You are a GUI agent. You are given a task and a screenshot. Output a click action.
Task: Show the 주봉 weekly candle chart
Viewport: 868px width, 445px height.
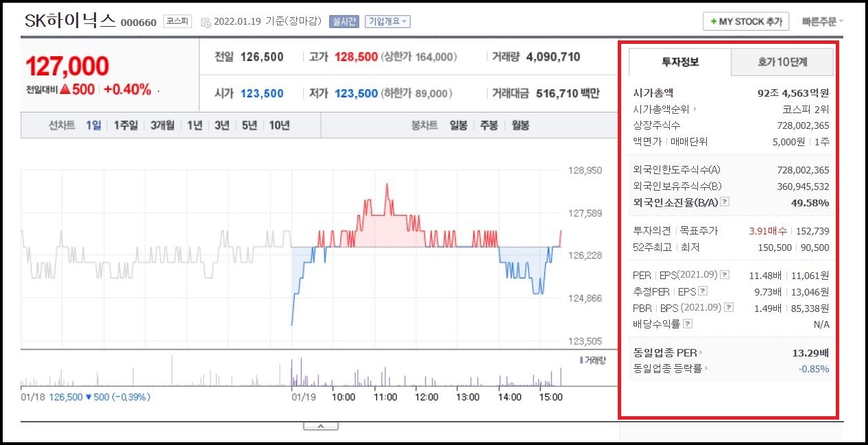tap(489, 125)
